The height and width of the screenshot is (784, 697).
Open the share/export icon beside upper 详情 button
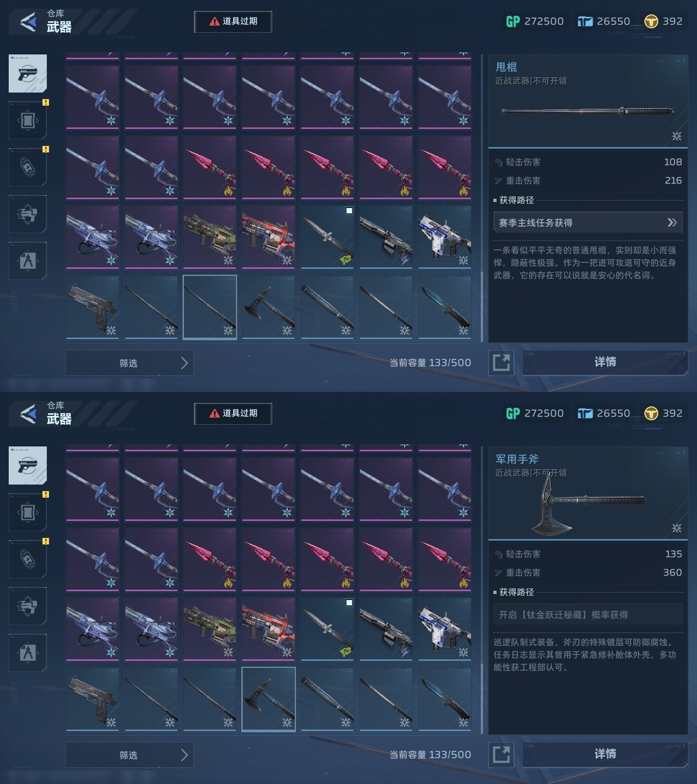501,362
